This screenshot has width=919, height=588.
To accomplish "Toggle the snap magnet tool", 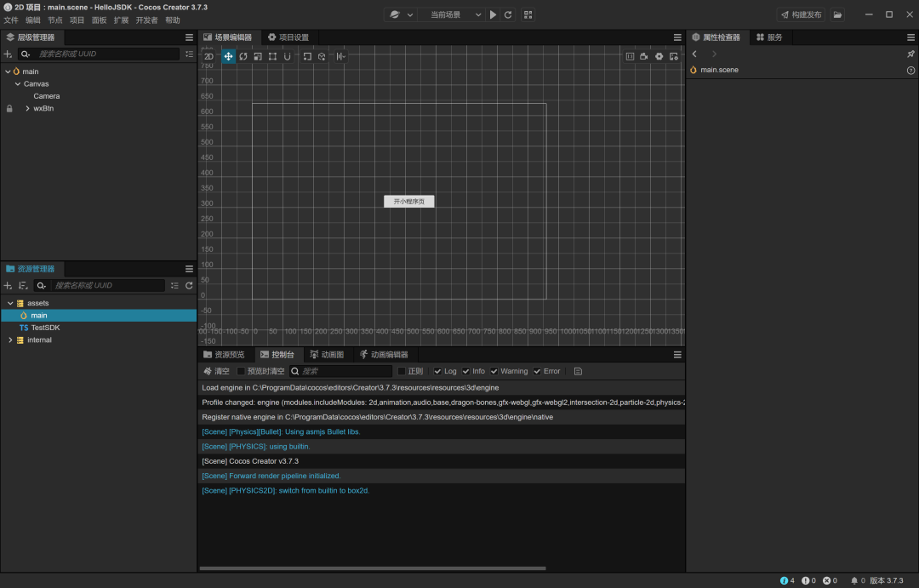I will pos(288,56).
